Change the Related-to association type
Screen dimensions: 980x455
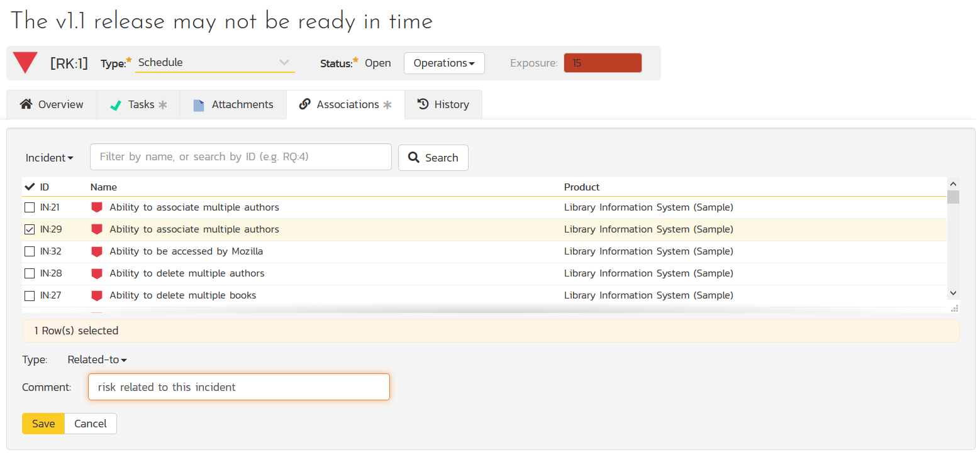pyautogui.click(x=97, y=360)
